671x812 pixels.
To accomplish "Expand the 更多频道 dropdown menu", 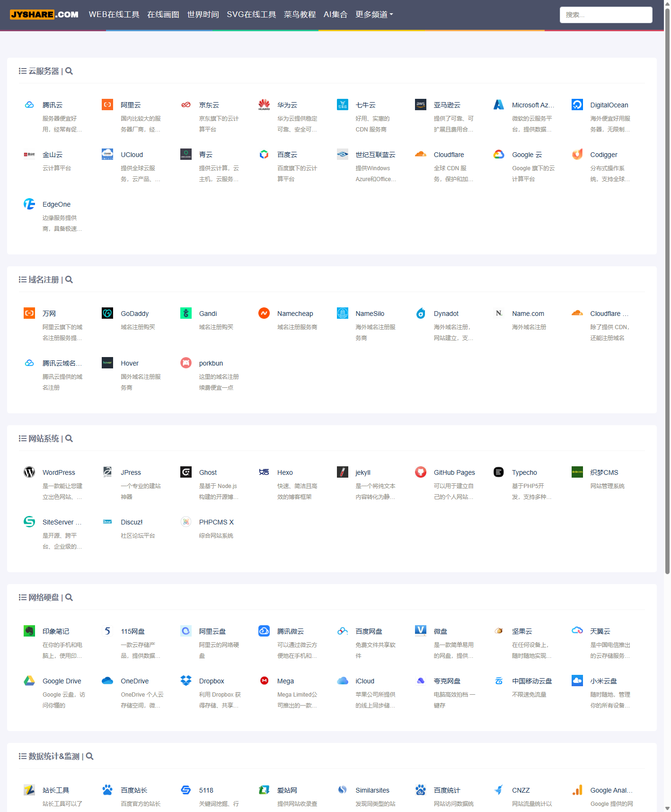I will [x=374, y=15].
